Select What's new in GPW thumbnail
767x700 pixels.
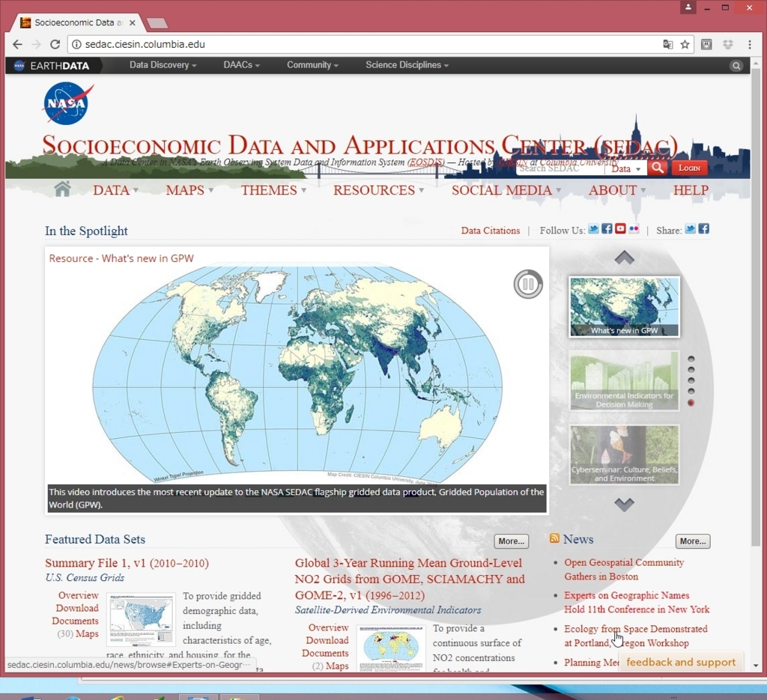point(624,306)
